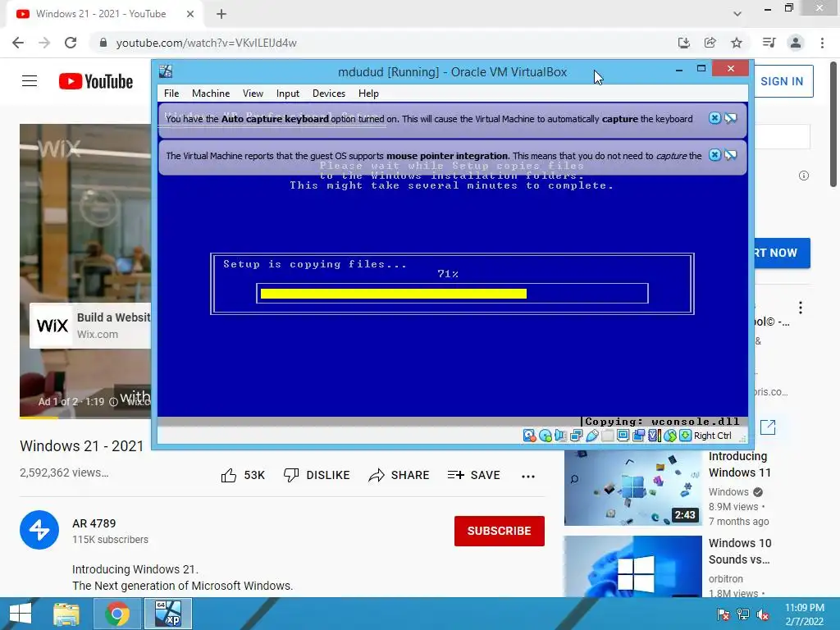Reload the YouTube page in Chrome
The image size is (840, 630).
(71, 43)
